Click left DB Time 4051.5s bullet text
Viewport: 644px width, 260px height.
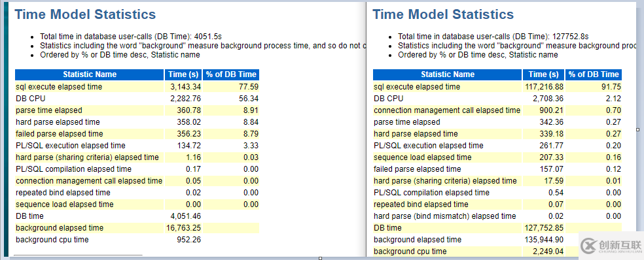coord(131,36)
